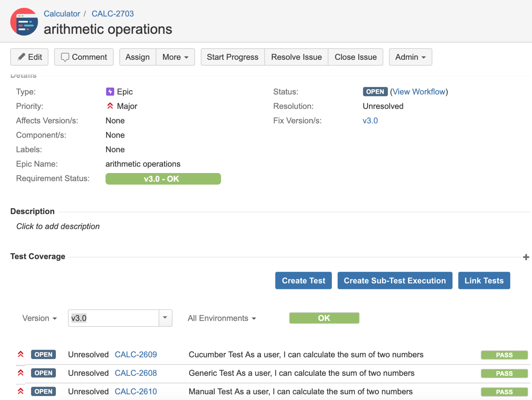Screen dimensions: 532x400
Task: Click the Affects Version/s value 'None'
Action: (x=115, y=121)
